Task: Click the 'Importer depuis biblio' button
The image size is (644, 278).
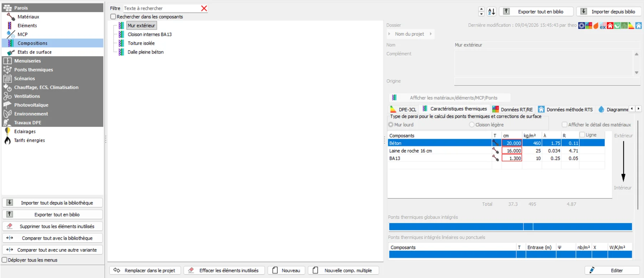Action: [609, 11]
